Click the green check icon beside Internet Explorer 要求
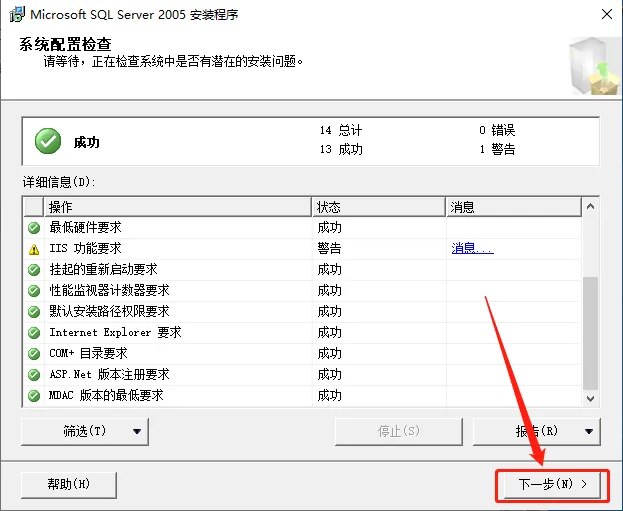This screenshot has width=623, height=511. 34,333
